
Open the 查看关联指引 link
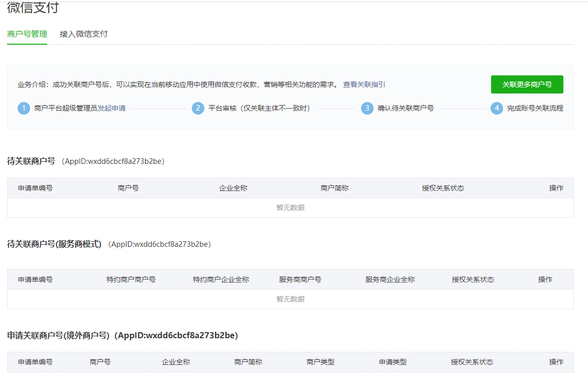click(x=364, y=84)
